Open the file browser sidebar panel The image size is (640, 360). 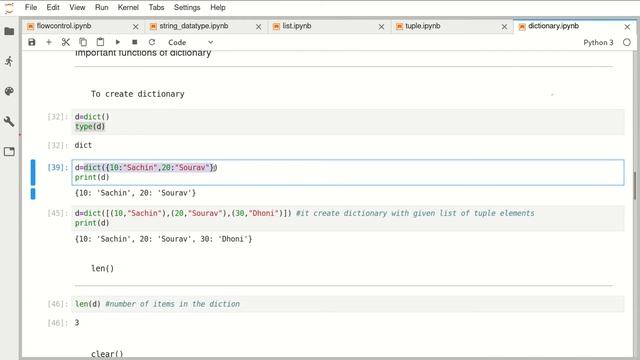pos(9,31)
